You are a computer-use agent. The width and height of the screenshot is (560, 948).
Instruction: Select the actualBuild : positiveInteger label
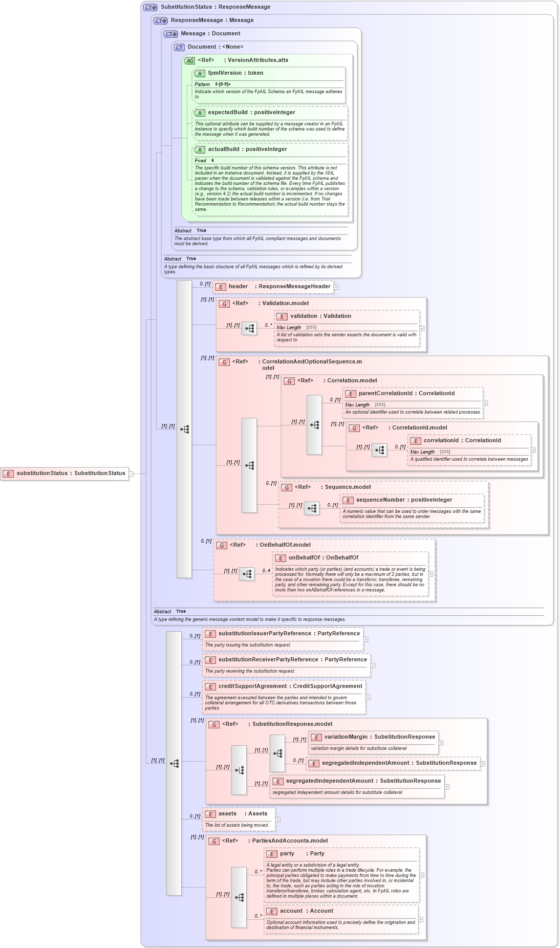[247, 149]
